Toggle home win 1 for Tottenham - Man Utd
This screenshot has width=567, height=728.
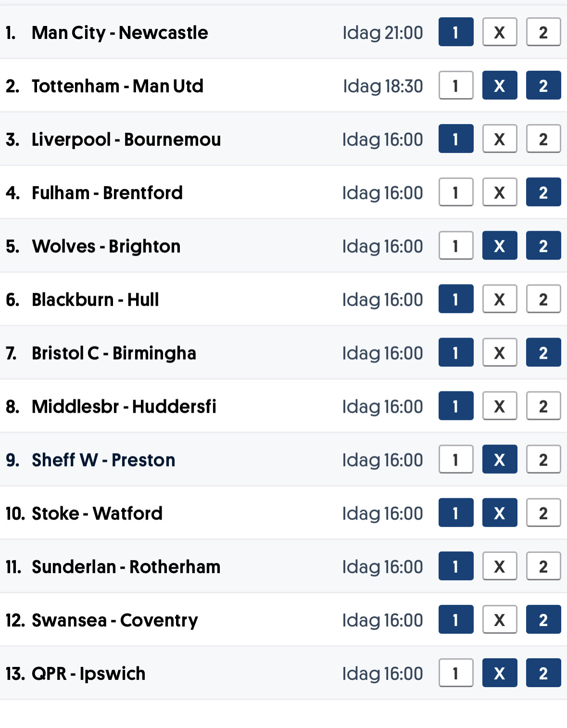point(456,86)
